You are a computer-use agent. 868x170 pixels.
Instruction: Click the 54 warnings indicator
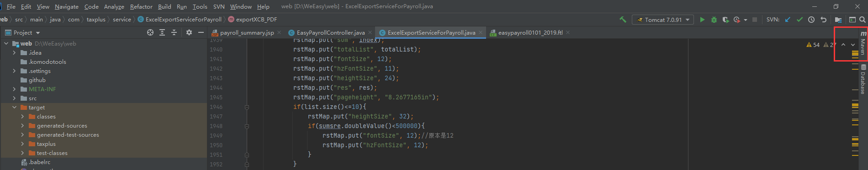coord(813,45)
